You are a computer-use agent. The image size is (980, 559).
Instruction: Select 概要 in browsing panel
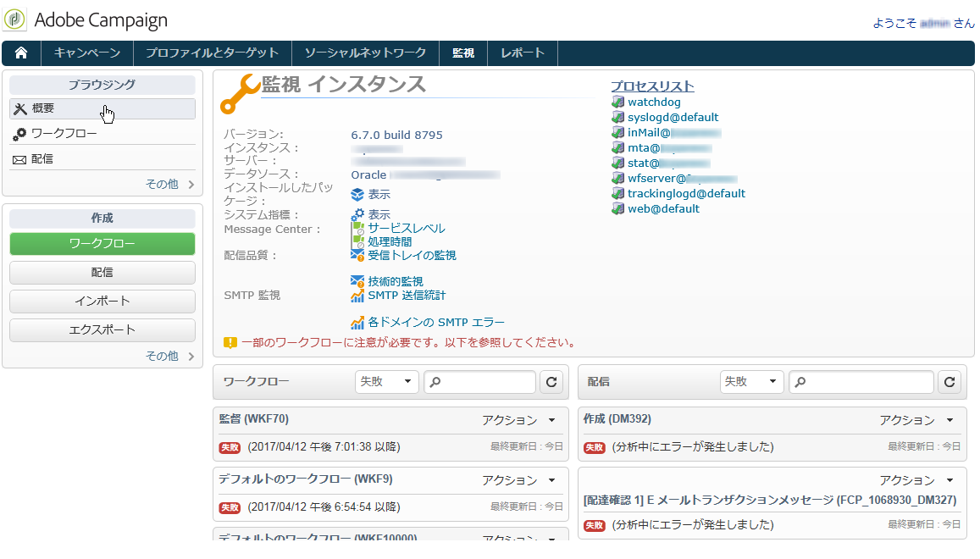click(102, 108)
